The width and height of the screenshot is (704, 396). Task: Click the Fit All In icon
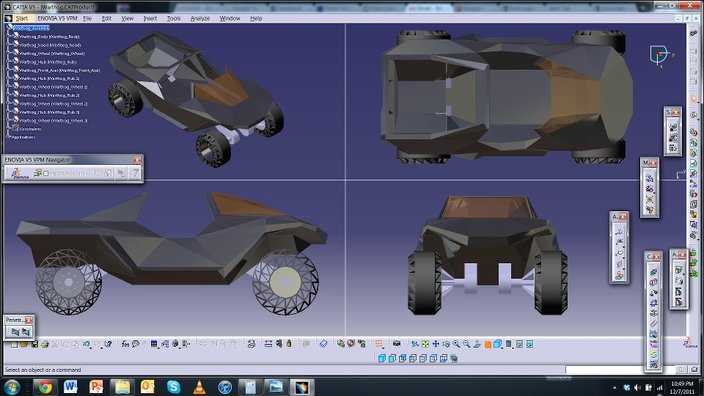pos(425,344)
